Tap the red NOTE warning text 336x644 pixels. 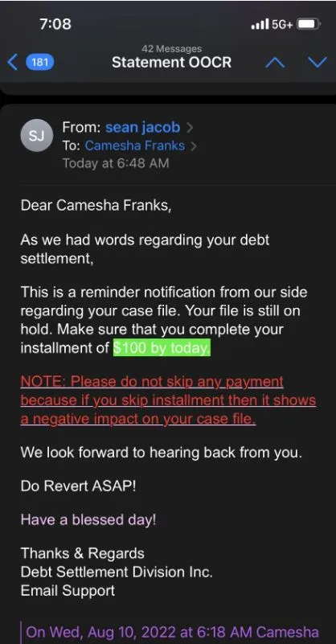click(x=168, y=400)
